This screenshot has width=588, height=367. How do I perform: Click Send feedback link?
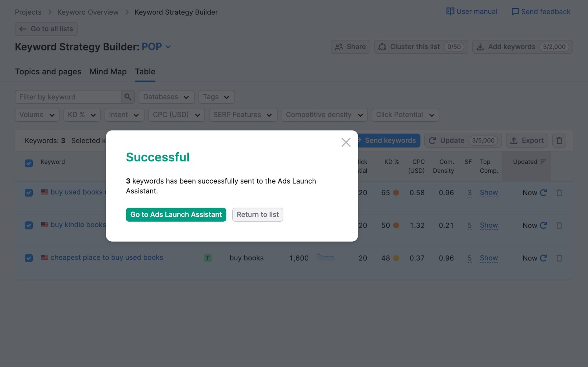click(541, 12)
